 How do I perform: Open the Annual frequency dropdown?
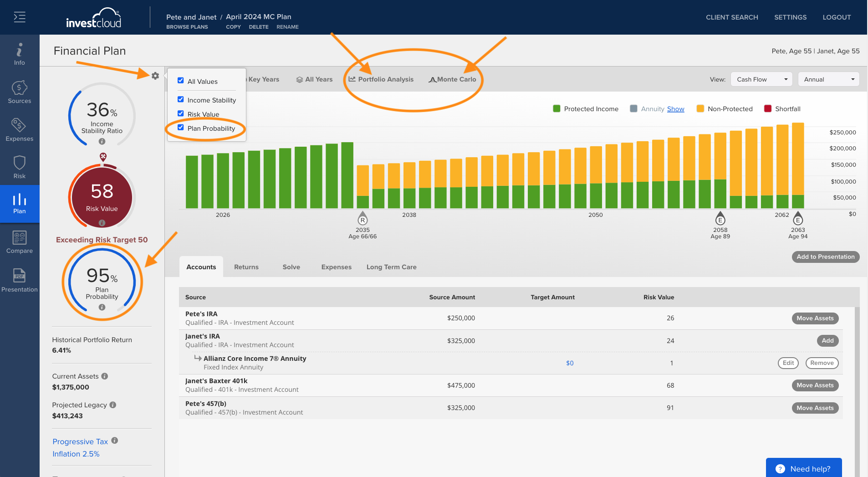coord(828,79)
